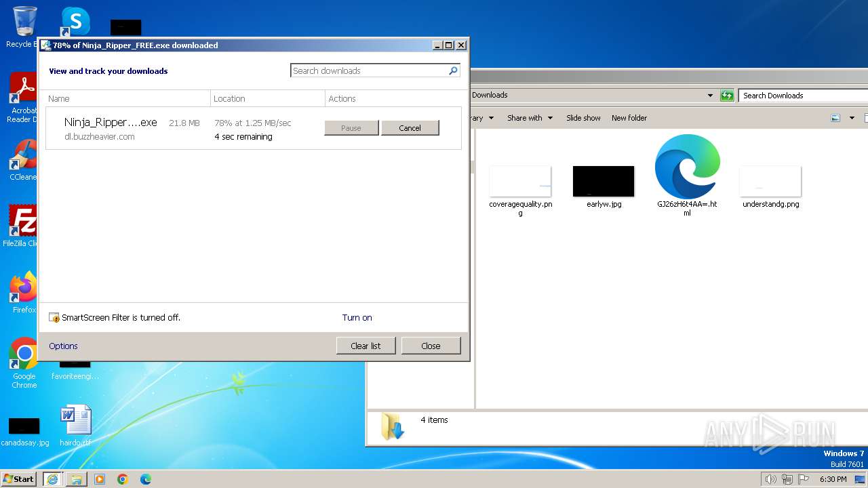Click Downloads folder icon in details pane
The image size is (868, 488).
click(393, 426)
